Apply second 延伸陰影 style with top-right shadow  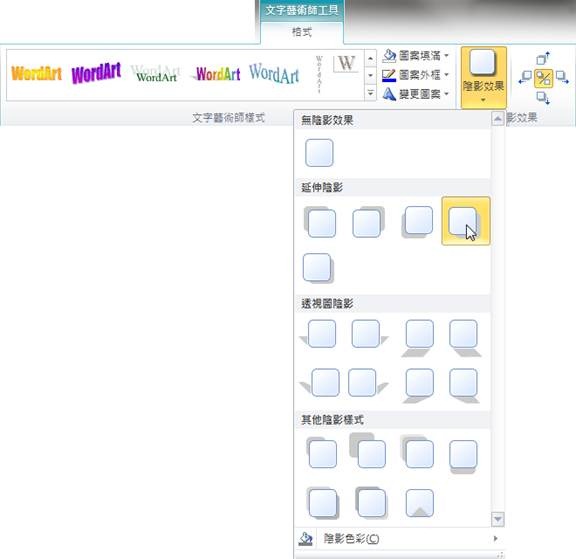point(368,222)
